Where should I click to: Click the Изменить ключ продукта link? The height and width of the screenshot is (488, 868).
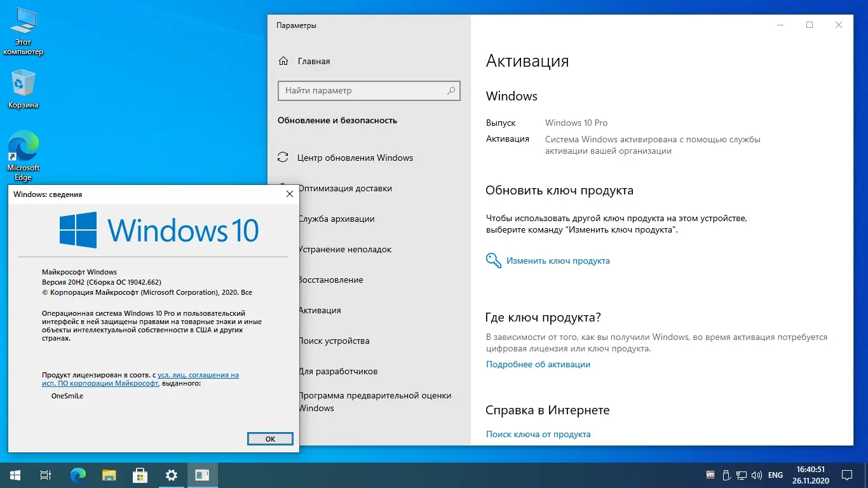point(558,261)
